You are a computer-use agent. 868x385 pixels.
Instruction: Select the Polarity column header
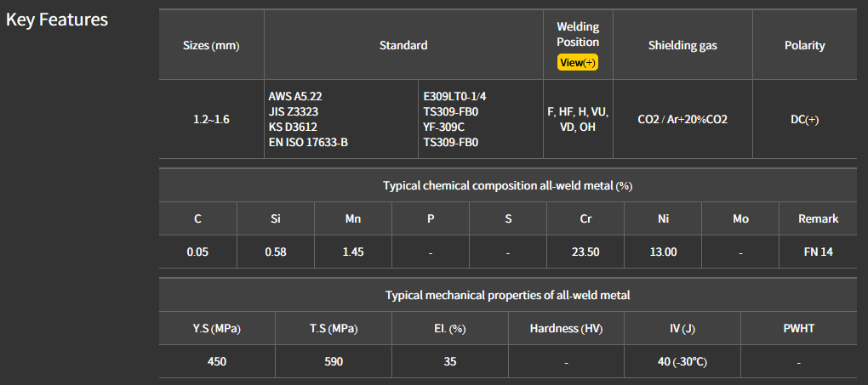(804, 46)
